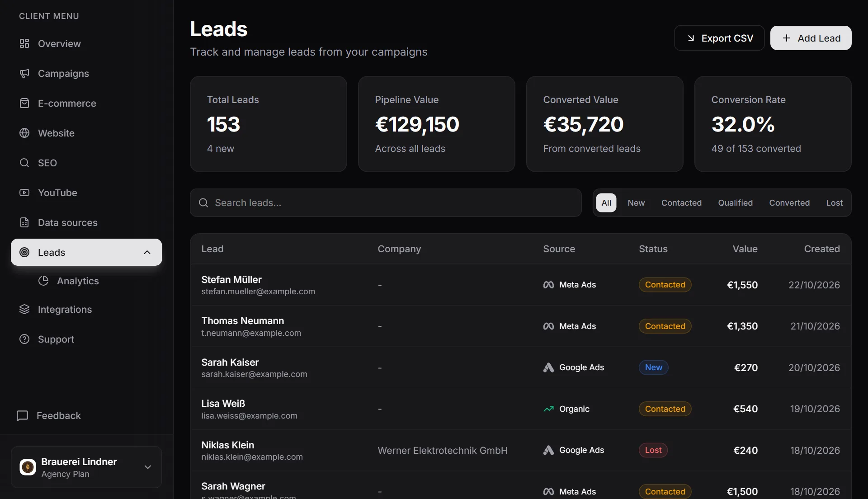Click Werner Elektrotechnik GmbH company cell
The height and width of the screenshot is (499, 868).
click(443, 450)
